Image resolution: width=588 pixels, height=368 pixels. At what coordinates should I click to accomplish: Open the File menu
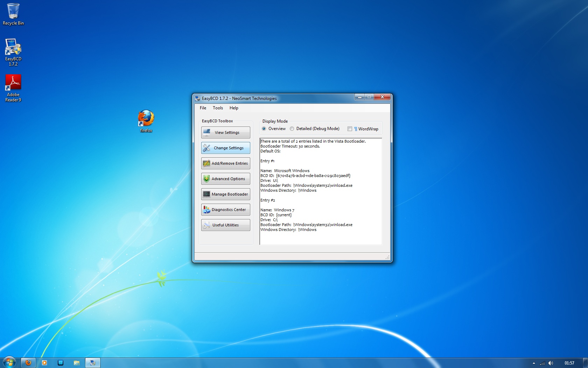pos(203,108)
